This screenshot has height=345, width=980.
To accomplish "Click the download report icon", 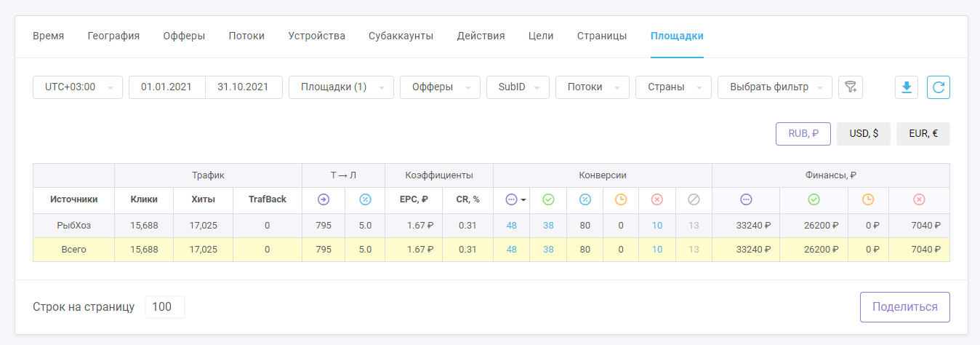I will pos(907,87).
